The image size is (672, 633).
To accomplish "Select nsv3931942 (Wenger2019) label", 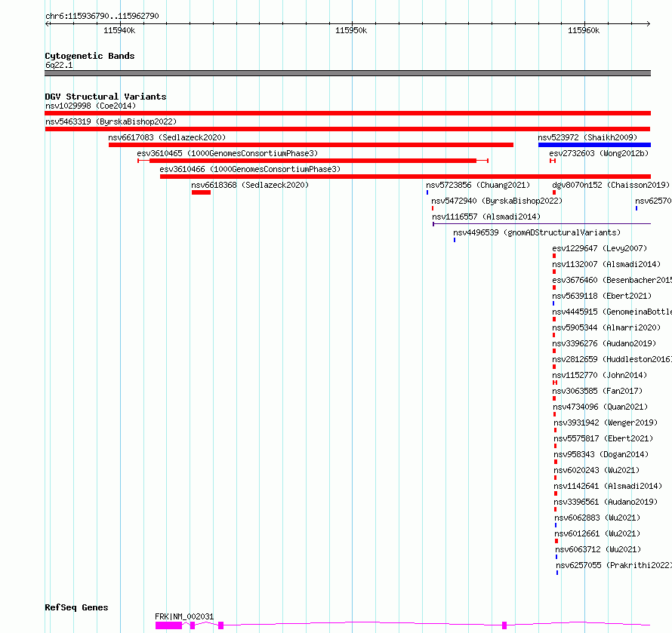I will 606,423.
